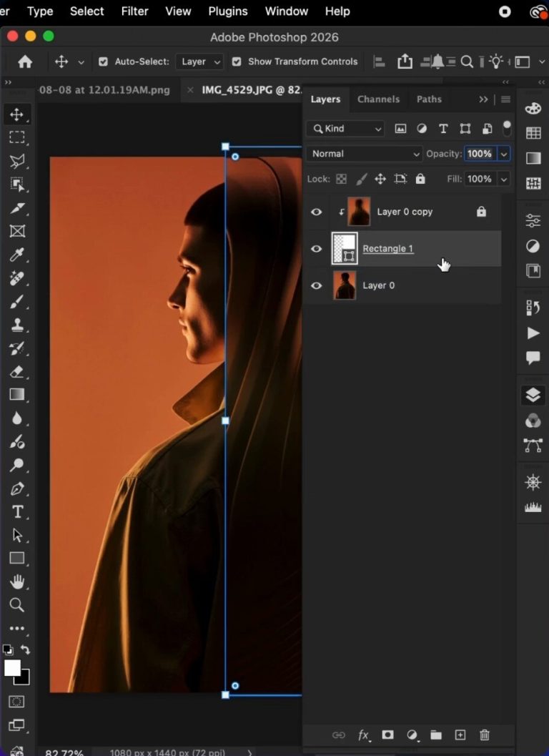The image size is (549, 756).
Task: Click the Opacity 100% input field
Action: click(x=480, y=154)
